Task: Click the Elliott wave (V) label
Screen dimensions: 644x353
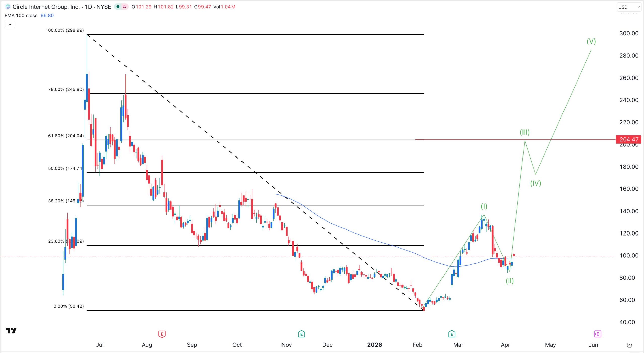Action: pyautogui.click(x=591, y=41)
